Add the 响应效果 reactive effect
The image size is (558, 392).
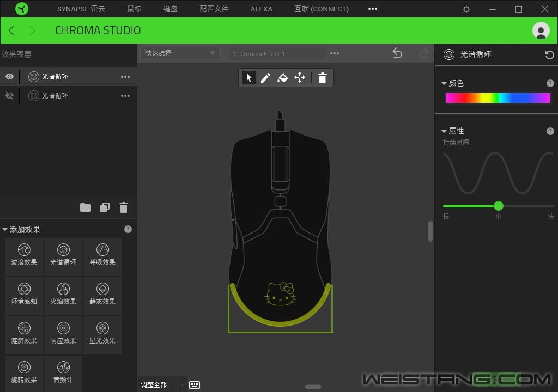tap(63, 335)
